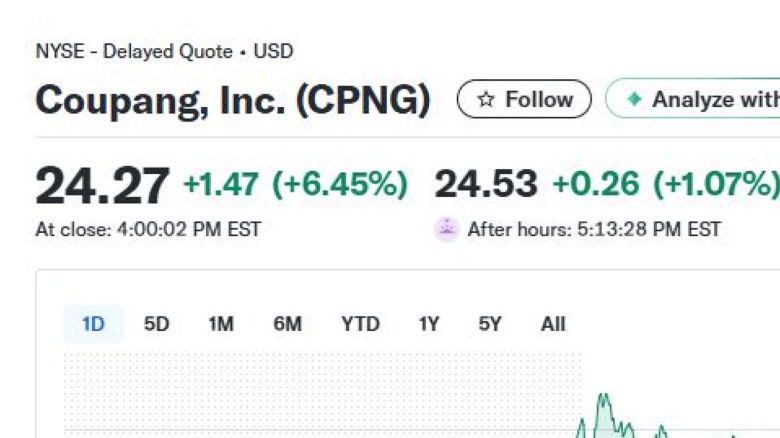Switch chart to 5D range
This screenshot has width=780, height=438.
[157, 324]
